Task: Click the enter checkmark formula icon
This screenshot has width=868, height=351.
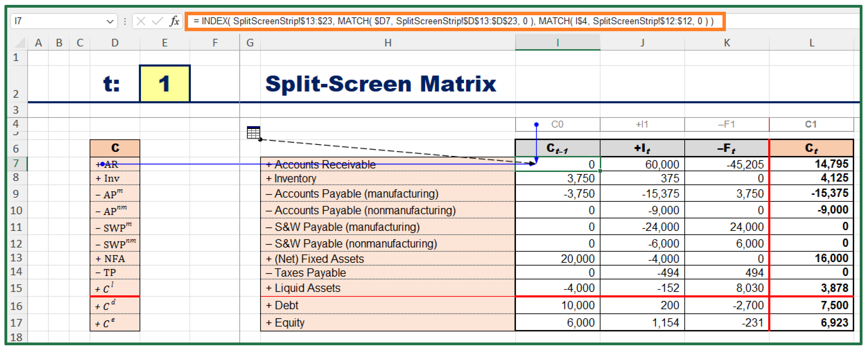Action: pyautogui.click(x=157, y=21)
